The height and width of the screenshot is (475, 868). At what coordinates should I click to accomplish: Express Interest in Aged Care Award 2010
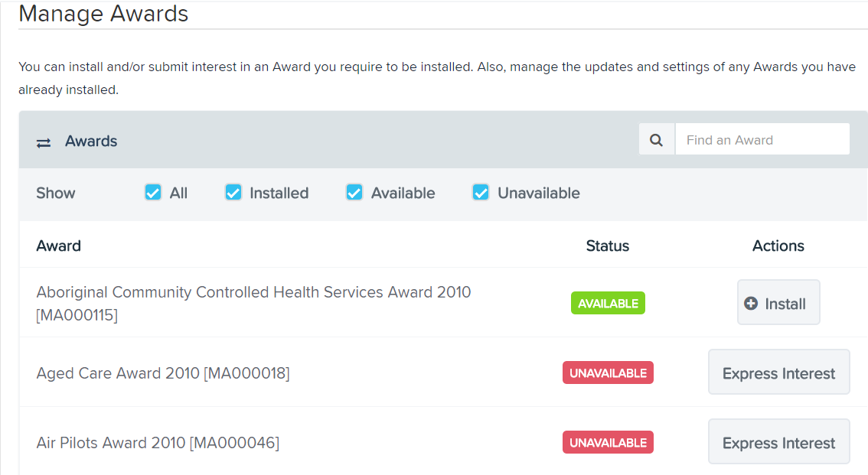[779, 373]
